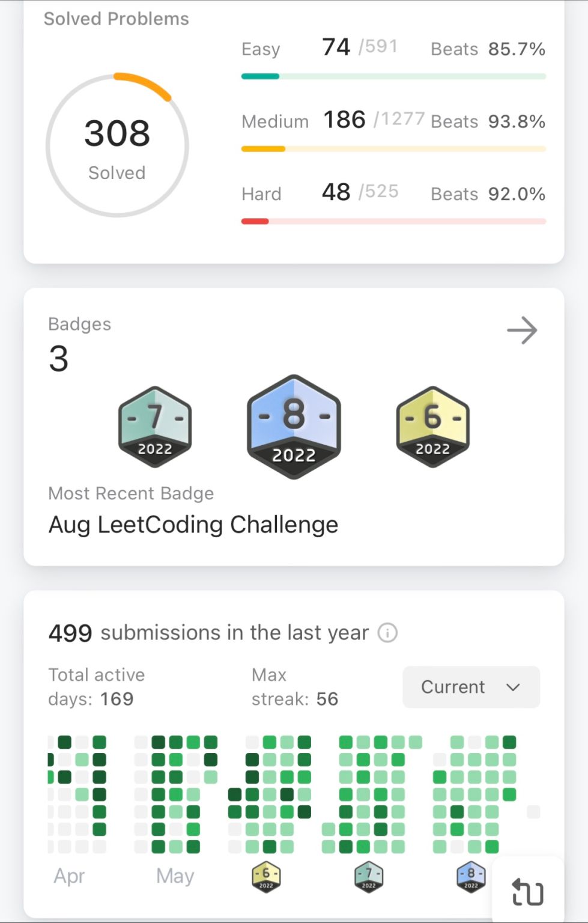Image resolution: width=588 pixels, height=923 pixels.
Task: Open the info icon beside submissions count
Action: click(387, 633)
